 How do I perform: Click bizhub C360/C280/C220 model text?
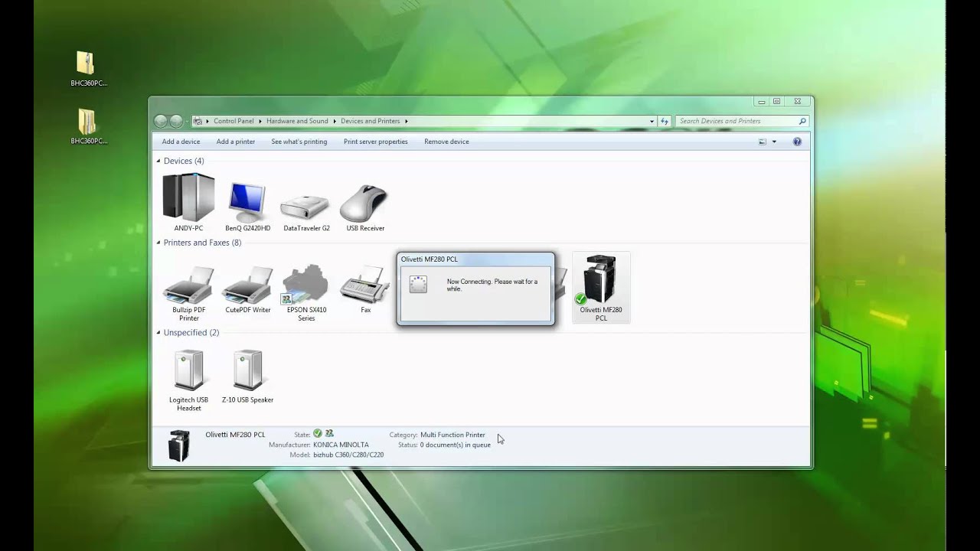click(348, 455)
